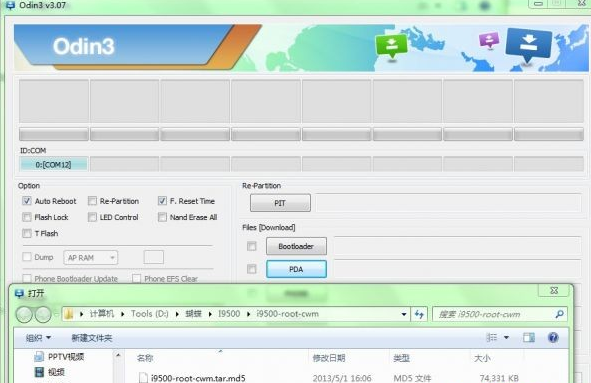Enable the Nand Erase All checkbox
This screenshot has height=383, width=591.
tap(162, 217)
